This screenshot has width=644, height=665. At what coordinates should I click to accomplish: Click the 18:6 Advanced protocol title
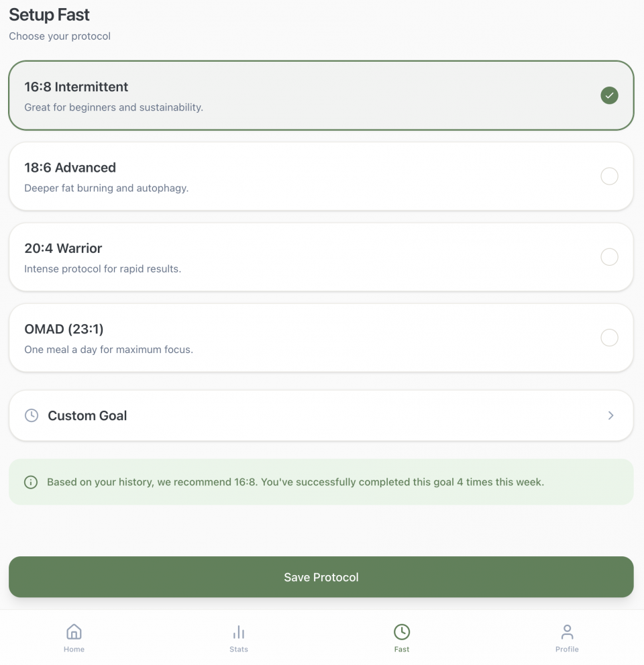click(70, 168)
